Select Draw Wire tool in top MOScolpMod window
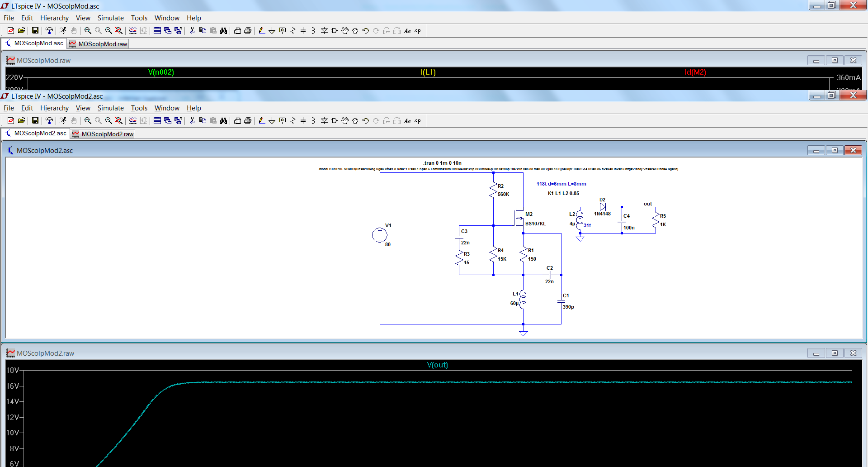The height and width of the screenshot is (467, 868). pyautogui.click(x=262, y=31)
